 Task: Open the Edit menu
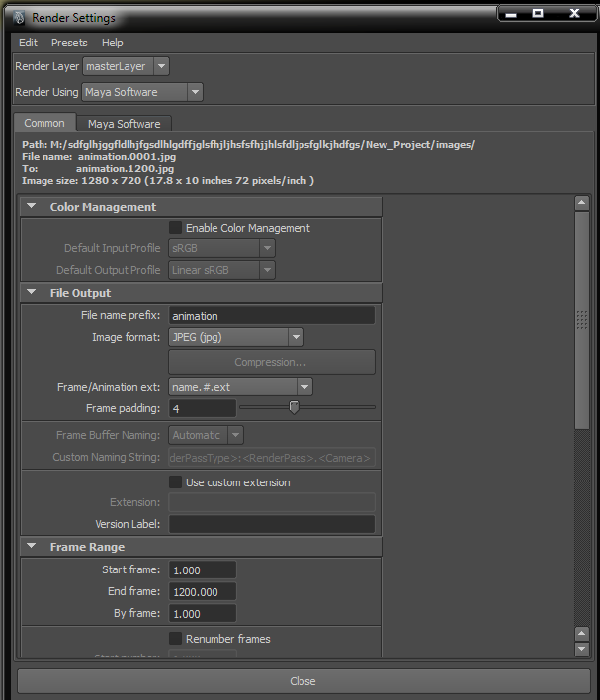pos(28,43)
